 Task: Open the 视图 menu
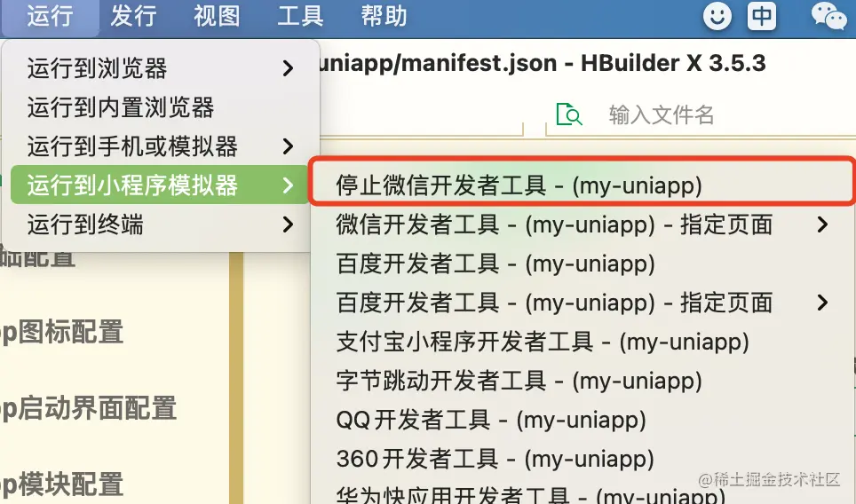point(217,15)
